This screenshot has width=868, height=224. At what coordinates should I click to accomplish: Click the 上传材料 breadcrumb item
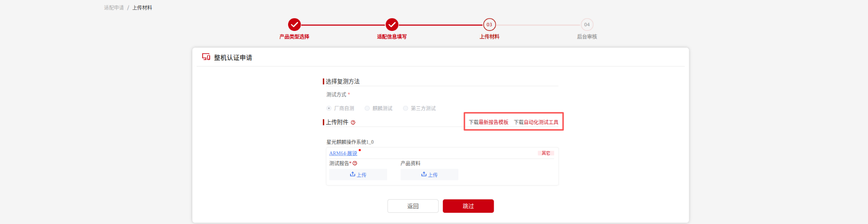point(142,7)
